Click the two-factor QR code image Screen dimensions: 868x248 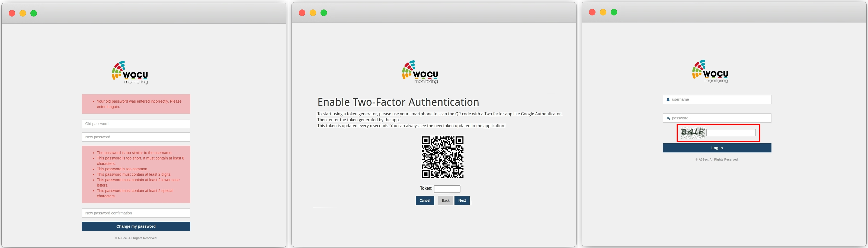point(443,157)
